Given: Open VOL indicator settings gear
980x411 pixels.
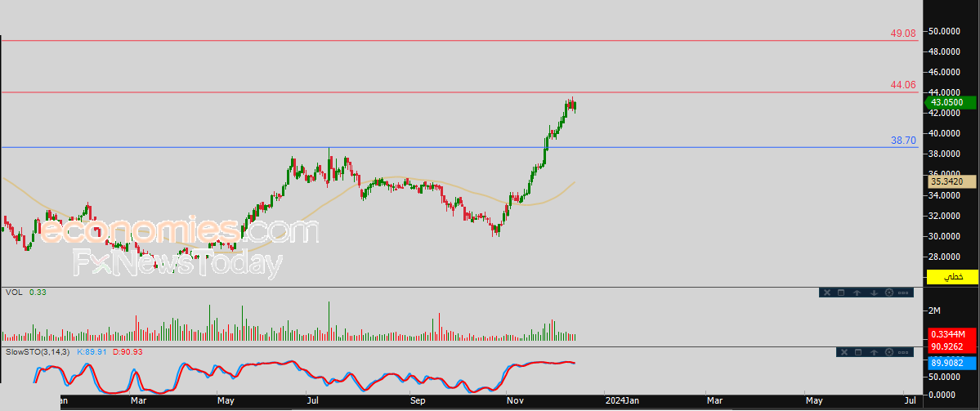Looking at the screenshot, I should (x=888, y=293).
